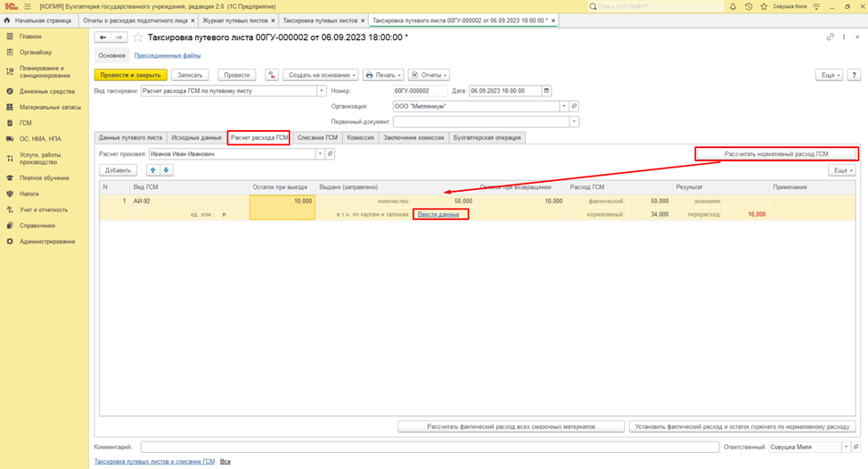Open the document's three-dot options menu
The image size is (868, 469).
click(x=844, y=37)
